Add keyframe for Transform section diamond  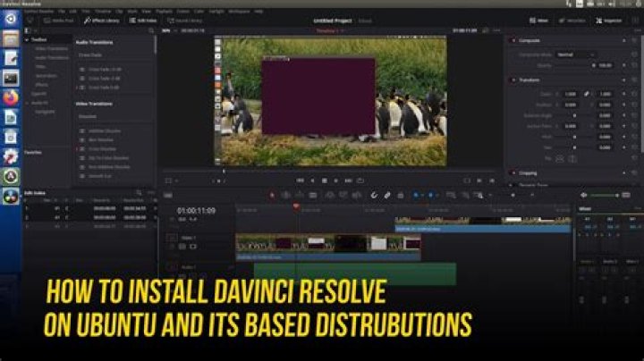coord(624,80)
